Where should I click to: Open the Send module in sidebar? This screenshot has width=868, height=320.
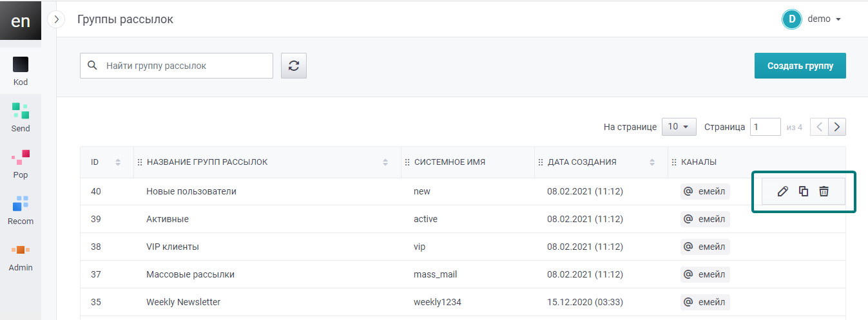pyautogui.click(x=21, y=117)
